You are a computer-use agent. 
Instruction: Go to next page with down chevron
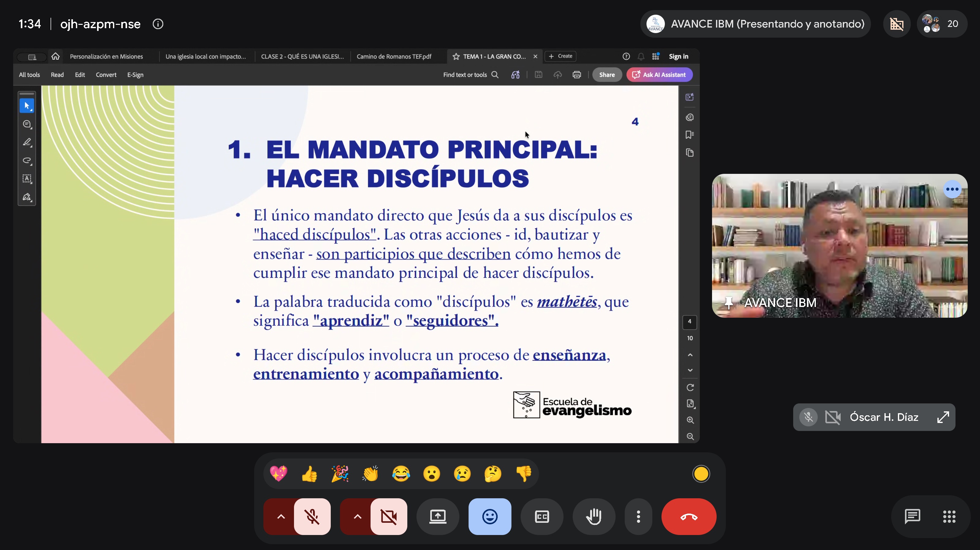pyautogui.click(x=690, y=370)
